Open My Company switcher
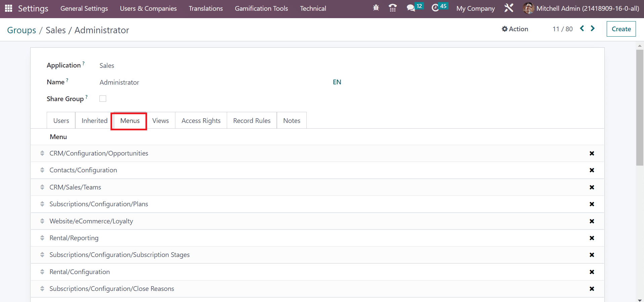 tap(475, 8)
